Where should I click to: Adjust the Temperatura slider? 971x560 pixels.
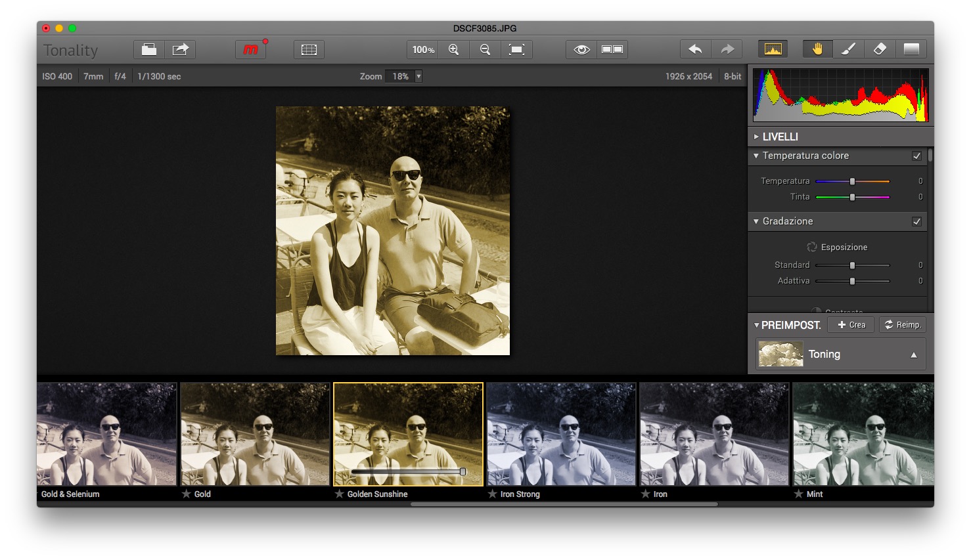coord(852,181)
